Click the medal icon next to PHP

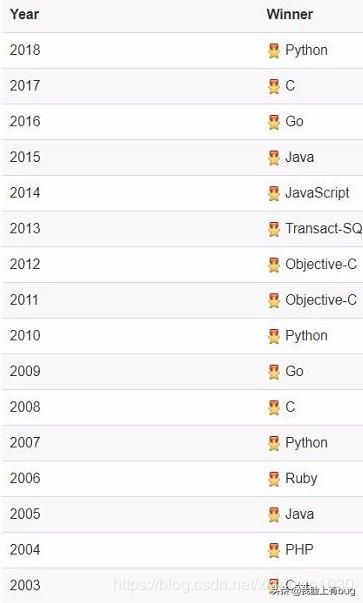pyautogui.click(x=274, y=550)
